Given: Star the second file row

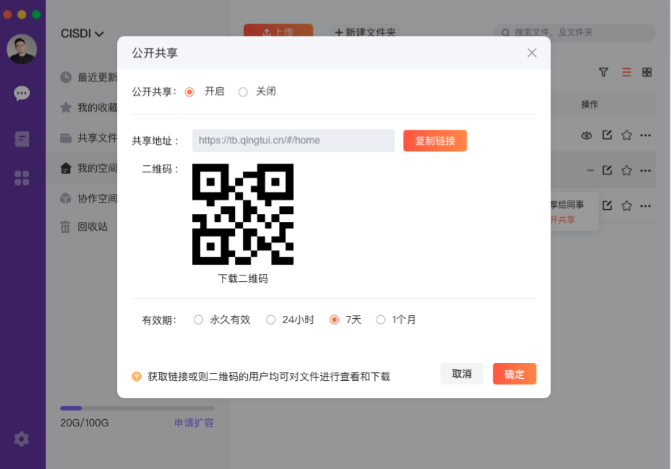Looking at the screenshot, I should (x=626, y=170).
